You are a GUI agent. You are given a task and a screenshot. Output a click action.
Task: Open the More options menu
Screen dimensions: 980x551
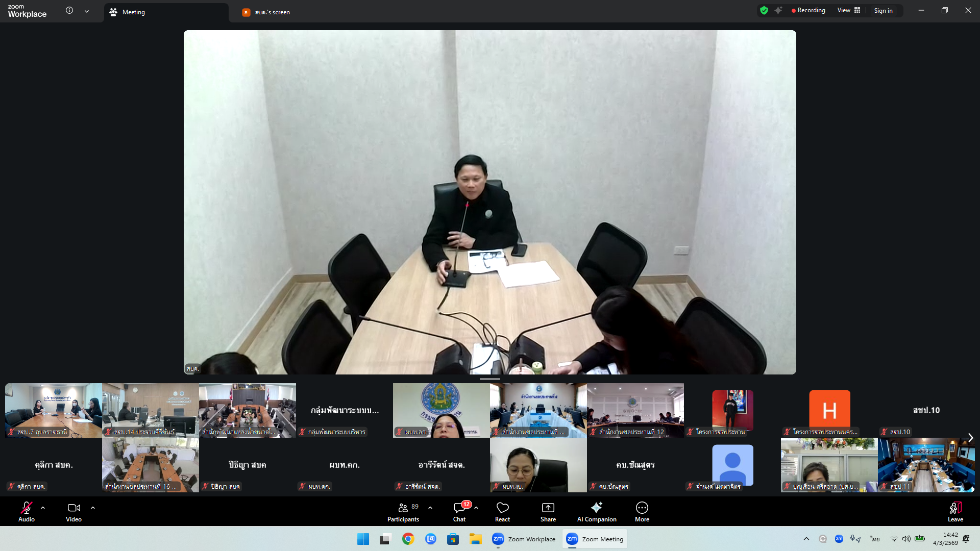(x=642, y=512)
